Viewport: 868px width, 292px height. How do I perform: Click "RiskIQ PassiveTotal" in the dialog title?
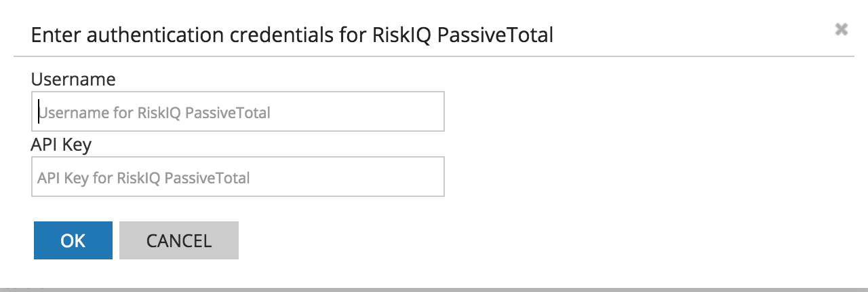coord(463,35)
